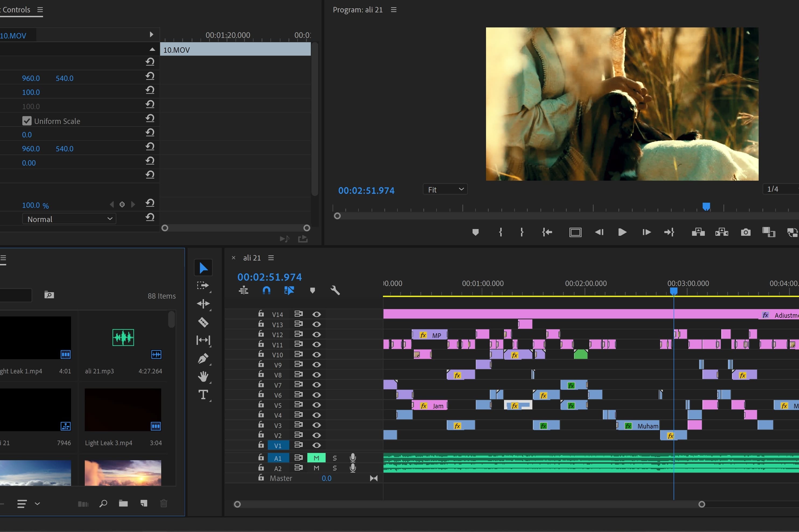Screen dimensions: 799x532
Task: Select Track Select Forward tool
Action: (x=203, y=285)
